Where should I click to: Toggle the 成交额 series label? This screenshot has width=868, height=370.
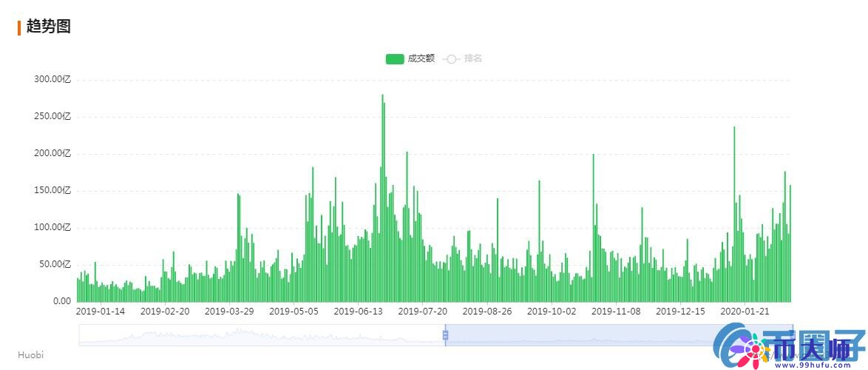pyautogui.click(x=421, y=58)
